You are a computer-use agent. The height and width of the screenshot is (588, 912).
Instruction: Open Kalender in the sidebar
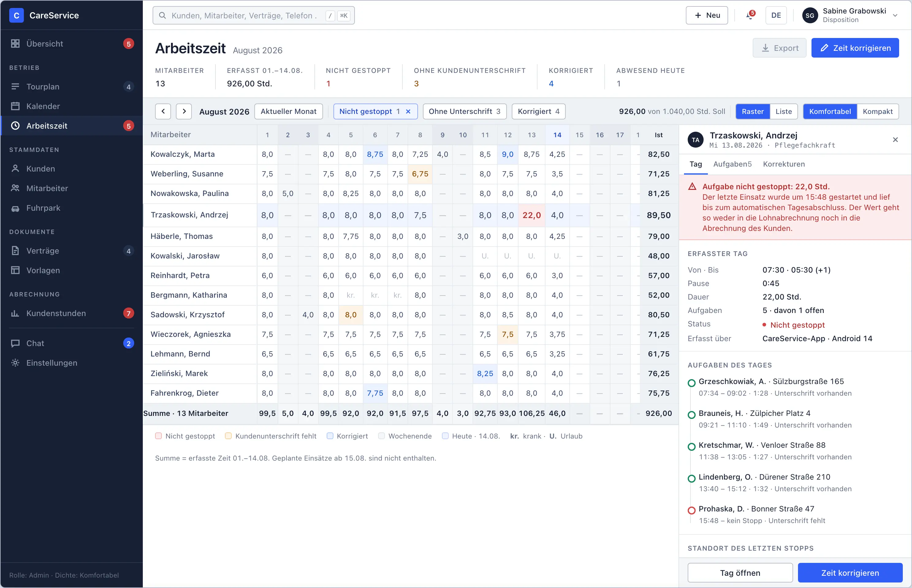point(71,106)
